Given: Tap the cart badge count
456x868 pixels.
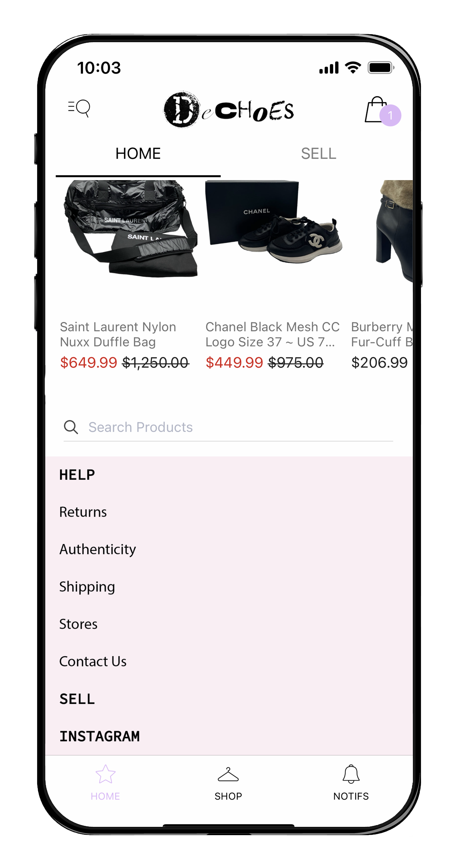Looking at the screenshot, I should point(390,115).
